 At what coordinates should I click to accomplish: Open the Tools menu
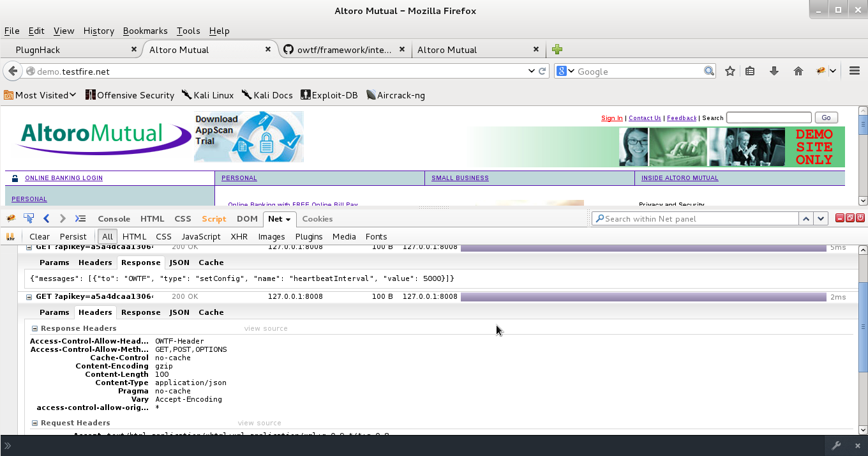click(x=188, y=31)
